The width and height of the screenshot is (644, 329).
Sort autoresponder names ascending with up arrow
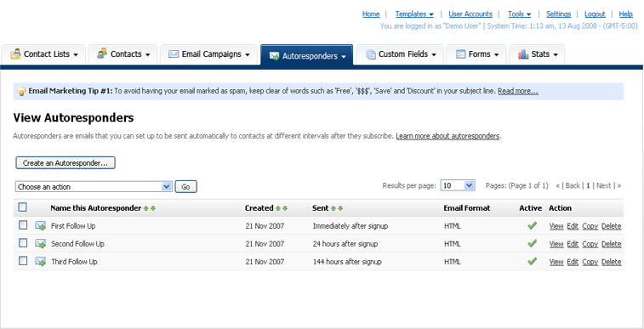click(145, 208)
